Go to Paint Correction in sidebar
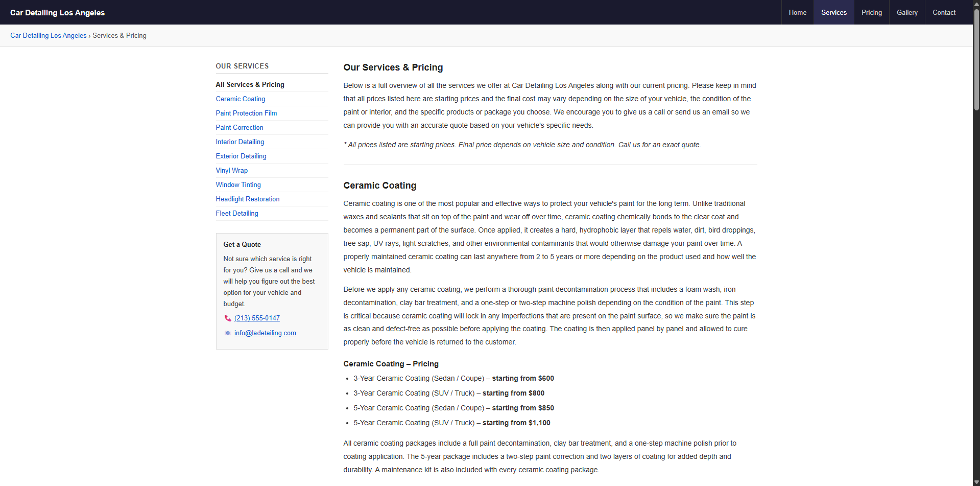Screen dimensions: 980x486 [240, 128]
